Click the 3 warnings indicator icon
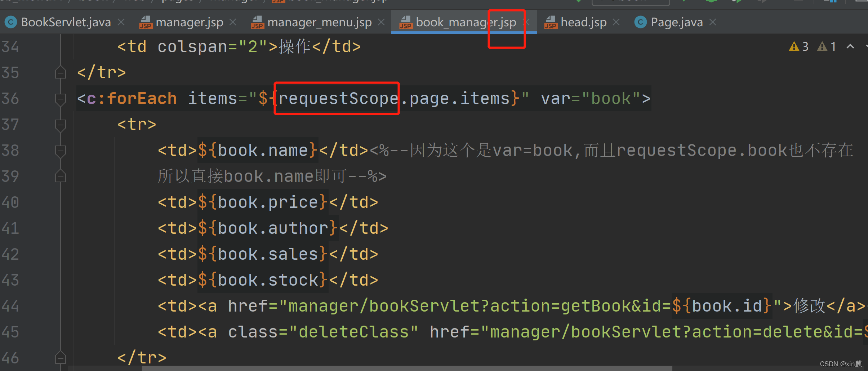 (x=794, y=47)
